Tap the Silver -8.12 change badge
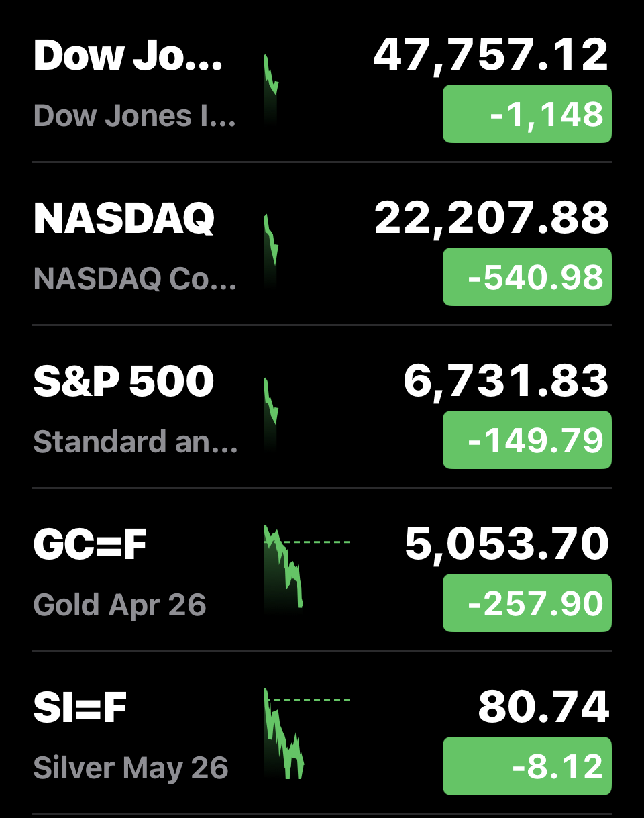The image size is (644, 818). (527, 766)
